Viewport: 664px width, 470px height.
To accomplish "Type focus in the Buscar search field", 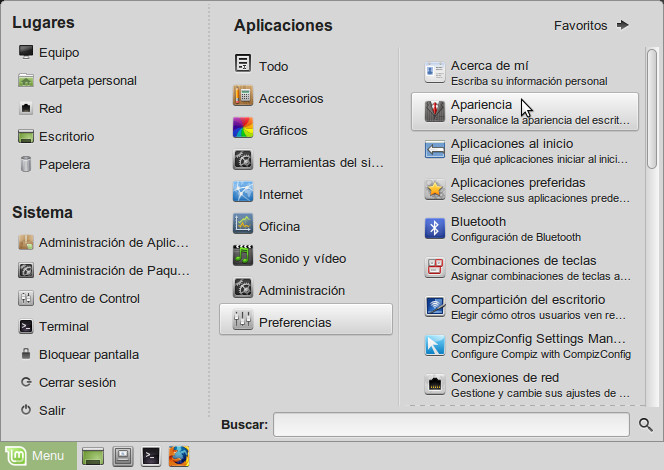I will tap(452, 425).
